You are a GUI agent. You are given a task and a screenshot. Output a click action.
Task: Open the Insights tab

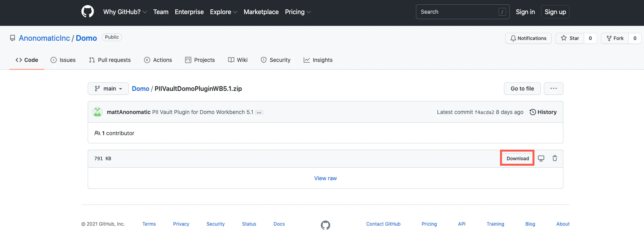pyautogui.click(x=318, y=60)
